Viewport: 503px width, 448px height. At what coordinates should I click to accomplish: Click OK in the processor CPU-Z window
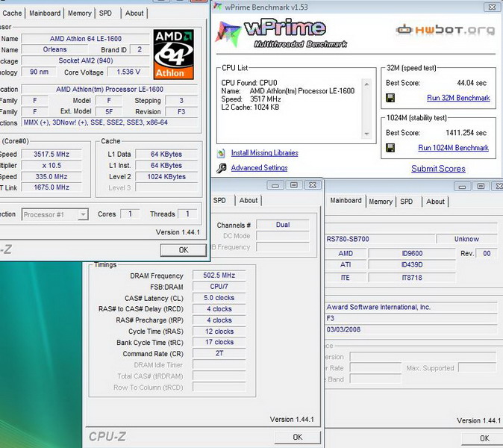coord(183,250)
